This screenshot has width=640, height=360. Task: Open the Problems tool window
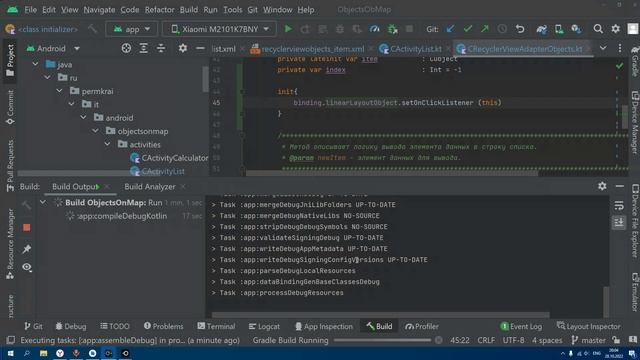[163, 326]
